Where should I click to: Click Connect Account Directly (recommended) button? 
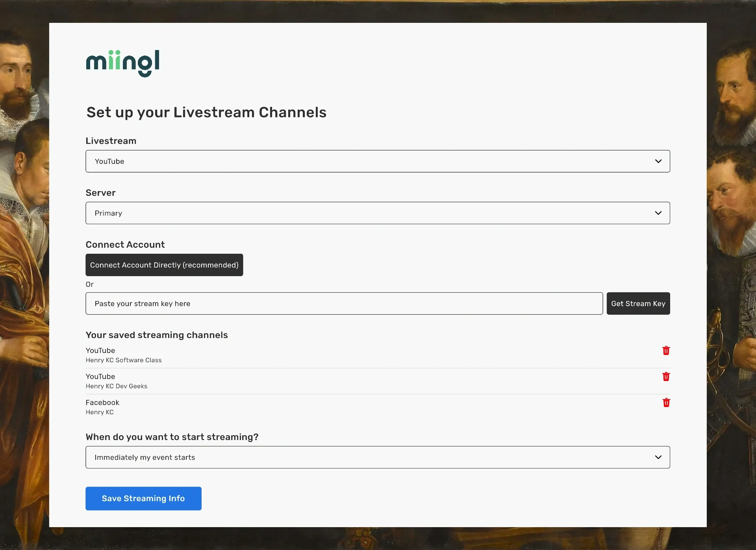164,265
